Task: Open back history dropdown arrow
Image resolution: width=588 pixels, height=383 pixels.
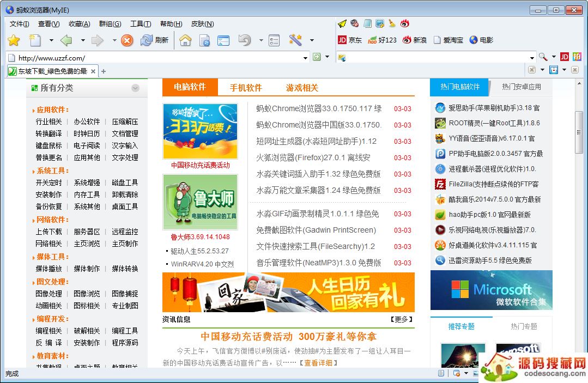Action: [x=83, y=40]
